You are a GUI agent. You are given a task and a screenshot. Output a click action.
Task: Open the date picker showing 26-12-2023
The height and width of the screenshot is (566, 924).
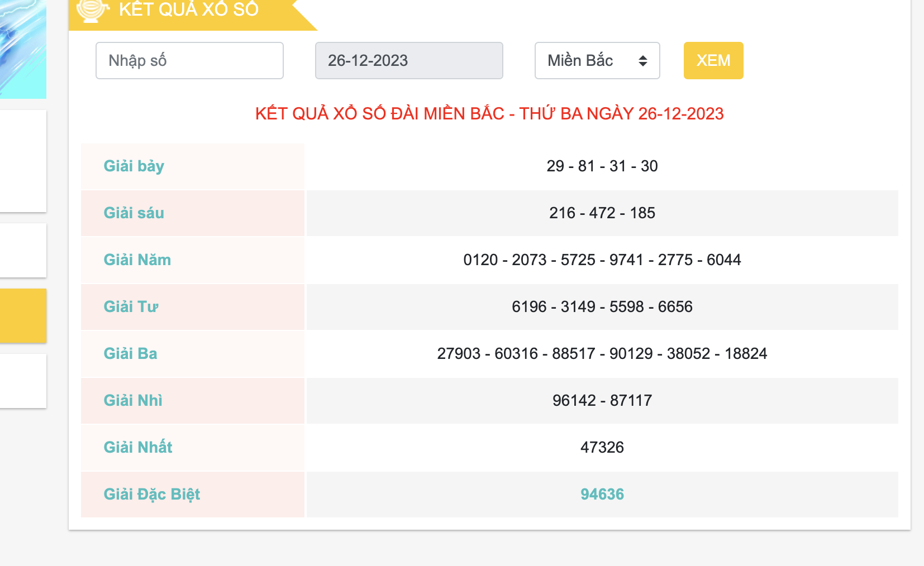(409, 60)
